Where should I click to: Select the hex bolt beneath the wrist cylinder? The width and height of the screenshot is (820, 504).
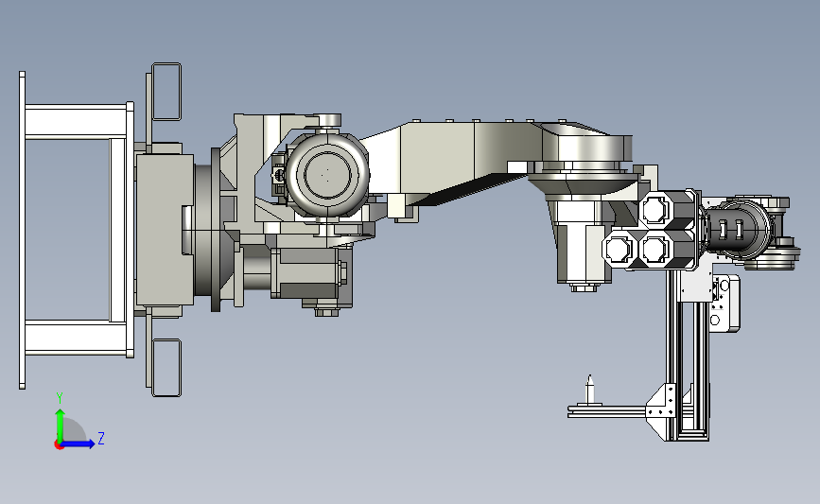tap(584, 287)
